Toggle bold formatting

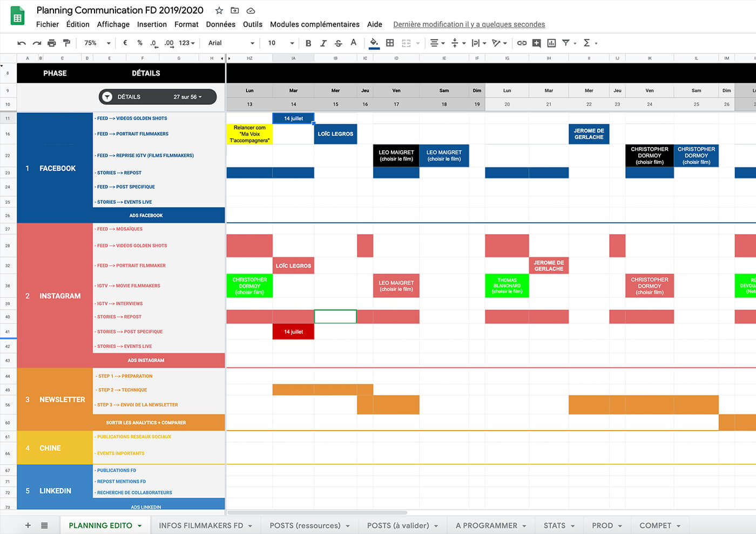coord(308,43)
